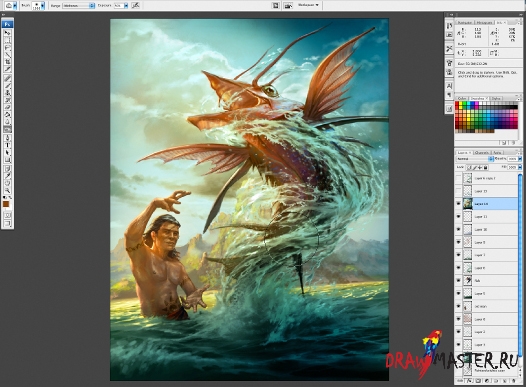This screenshot has width=526, height=387.
Task: Select the Crop tool
Action: (x=7, y=62)
